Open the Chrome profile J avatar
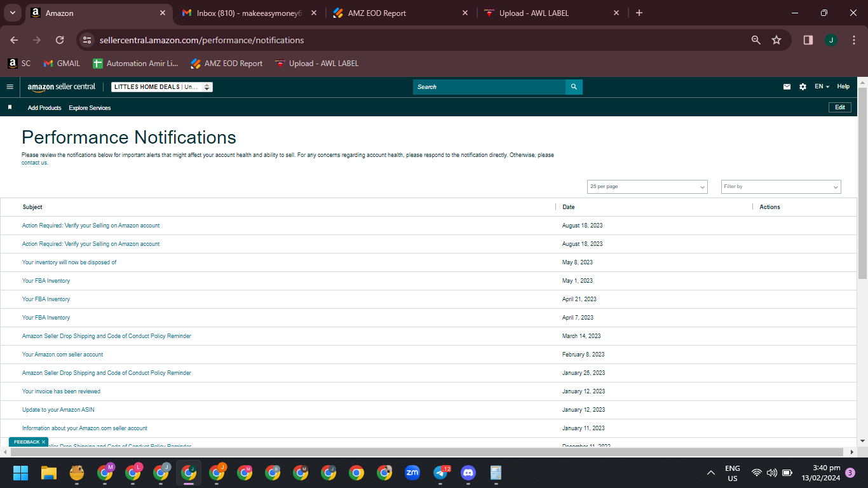Viewport: 868px width, 488px height. coord(831,40)
